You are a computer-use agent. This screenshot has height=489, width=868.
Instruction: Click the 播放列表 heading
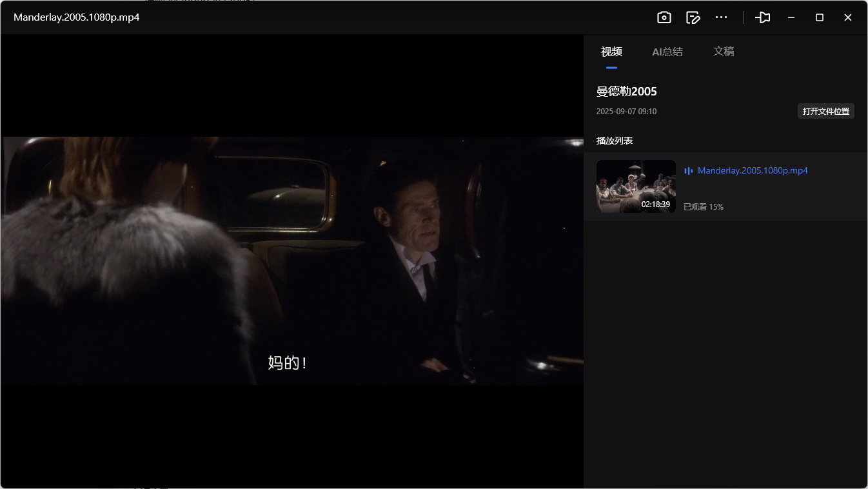click(x=615, y=141)
